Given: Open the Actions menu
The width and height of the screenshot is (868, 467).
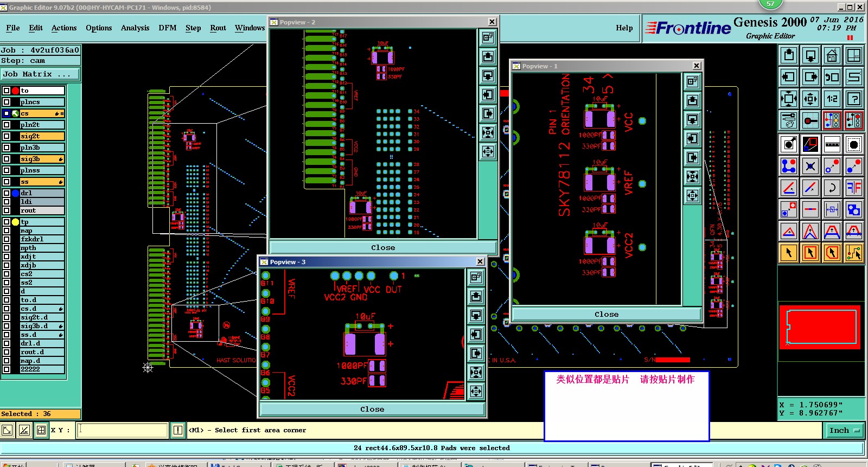Looking at the screenshot, I should tap(64, 28).
